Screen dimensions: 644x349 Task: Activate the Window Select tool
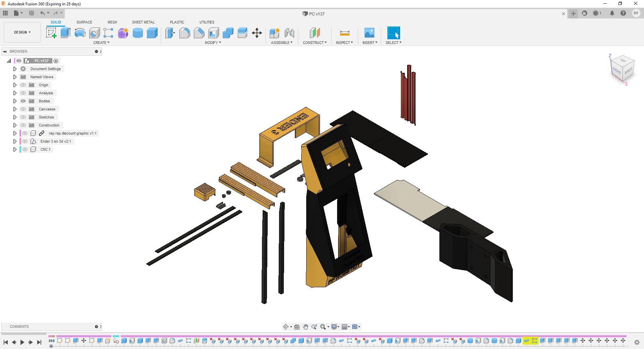(x=393, y=33)
